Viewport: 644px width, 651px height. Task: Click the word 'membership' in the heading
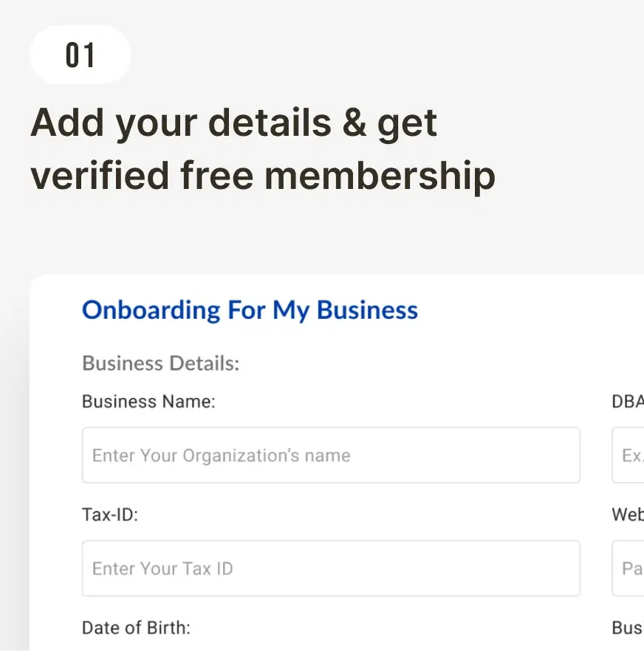pos(380,176)
